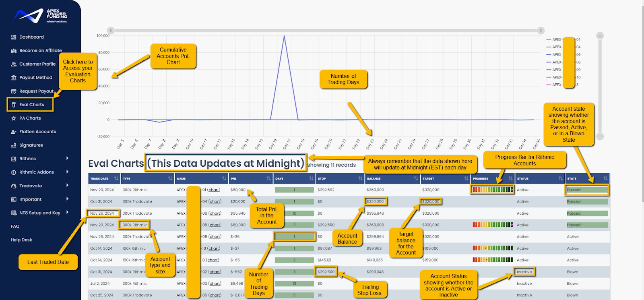Screen dimensions: 644x300
Task: Click the Become an Affiliate icon
Action: (14, 51)
